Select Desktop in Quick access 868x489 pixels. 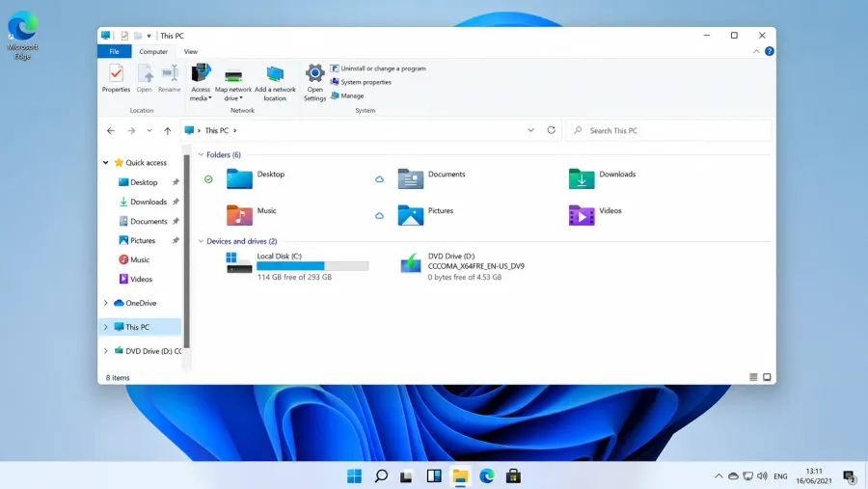142,182
